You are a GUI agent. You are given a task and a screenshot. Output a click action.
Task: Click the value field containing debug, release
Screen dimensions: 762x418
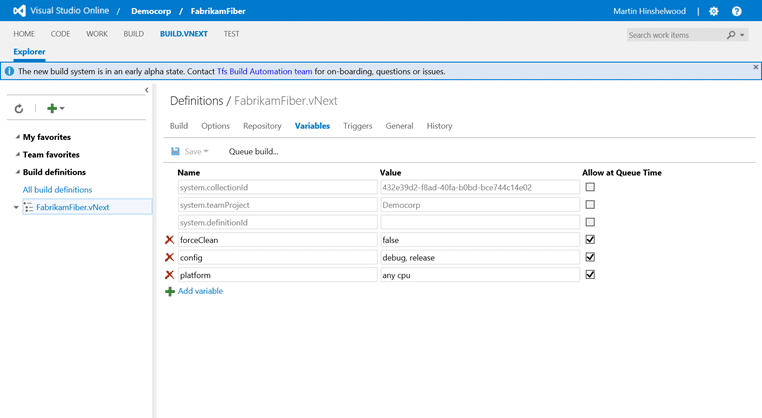click(480, 257)
